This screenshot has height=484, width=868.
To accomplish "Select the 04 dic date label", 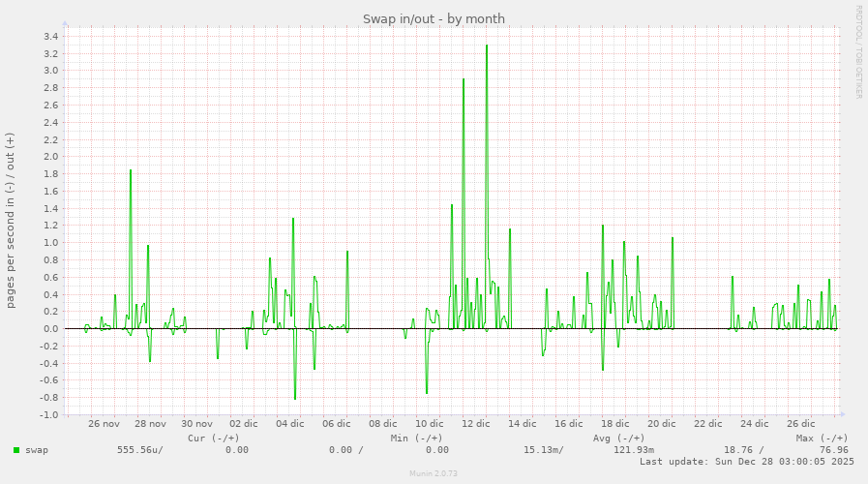I will coord(289,423).
